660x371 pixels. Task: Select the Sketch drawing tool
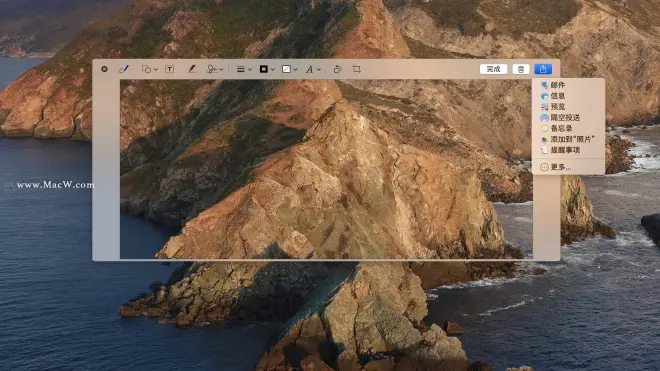coord(124,69)
